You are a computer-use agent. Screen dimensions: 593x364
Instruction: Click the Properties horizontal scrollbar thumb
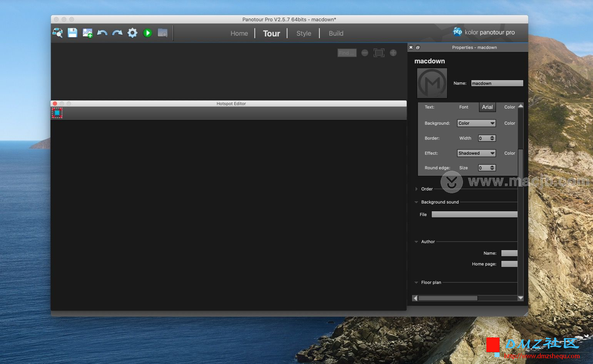click(448, 298)
